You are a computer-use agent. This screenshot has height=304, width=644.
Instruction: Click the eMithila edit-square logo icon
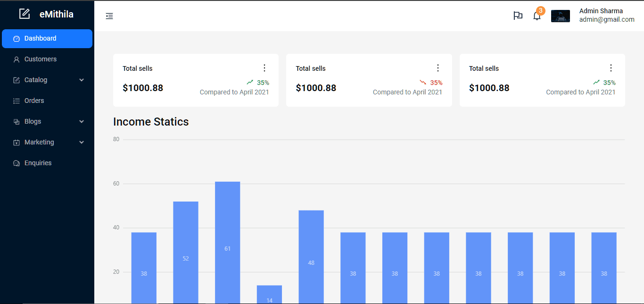(25, 14)
